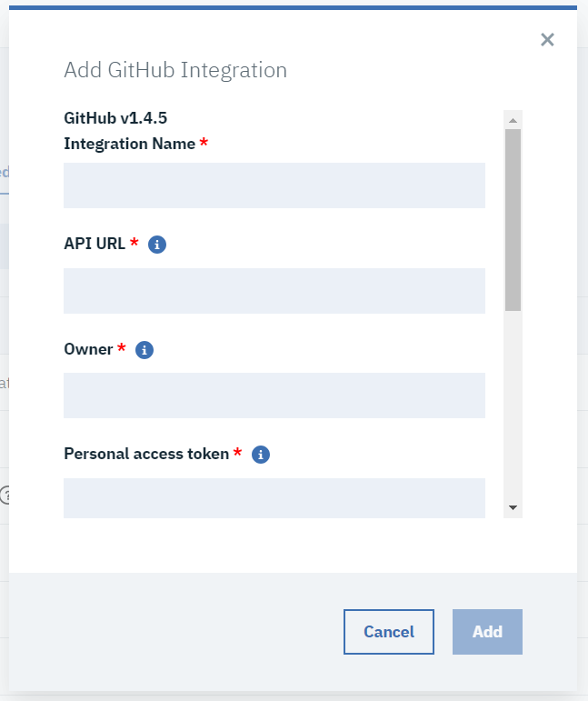Open the Personal access token info tooltip icon

(x=261, y=455)
